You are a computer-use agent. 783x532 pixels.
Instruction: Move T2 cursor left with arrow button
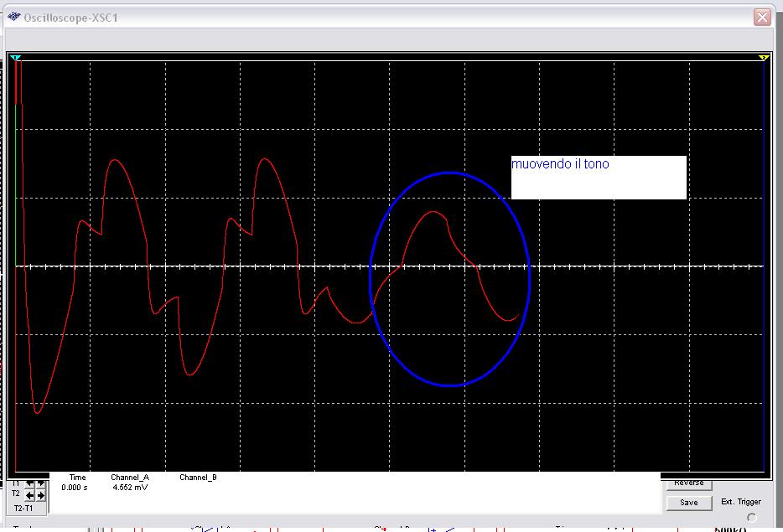click(29, 495)
